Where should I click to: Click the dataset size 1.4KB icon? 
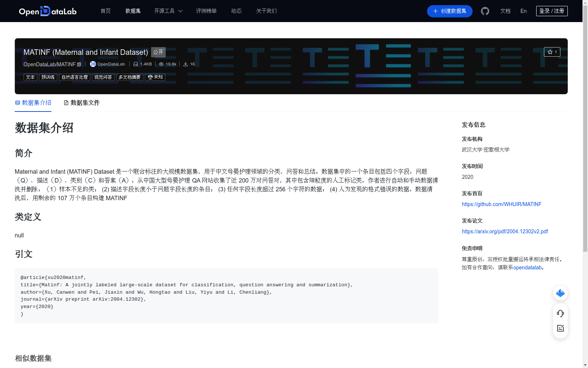click(x=136, y=64)
